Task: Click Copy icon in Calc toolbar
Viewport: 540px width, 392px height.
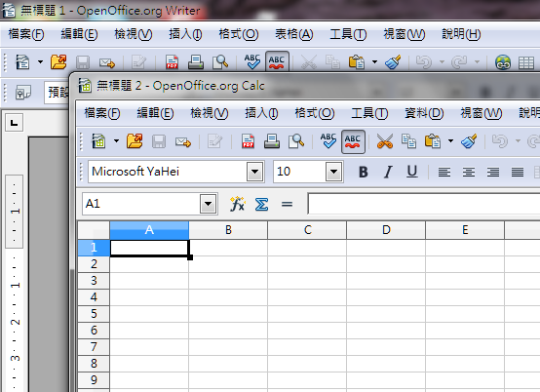Action: coord(408,141)
